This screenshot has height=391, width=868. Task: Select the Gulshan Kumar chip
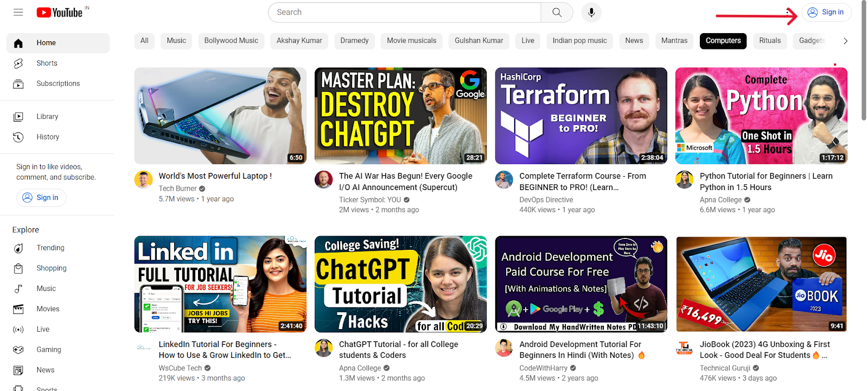479,41
